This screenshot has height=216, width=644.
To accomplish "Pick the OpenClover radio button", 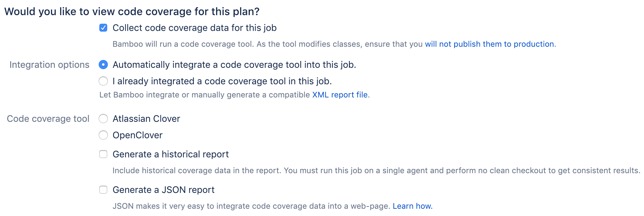I will [x=103, y=135].
